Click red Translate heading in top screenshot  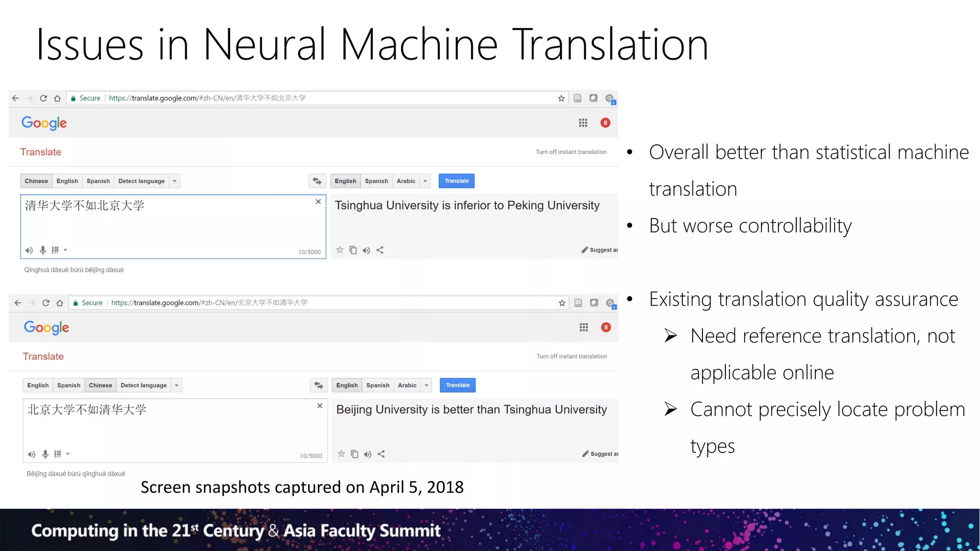pos(41,152)
